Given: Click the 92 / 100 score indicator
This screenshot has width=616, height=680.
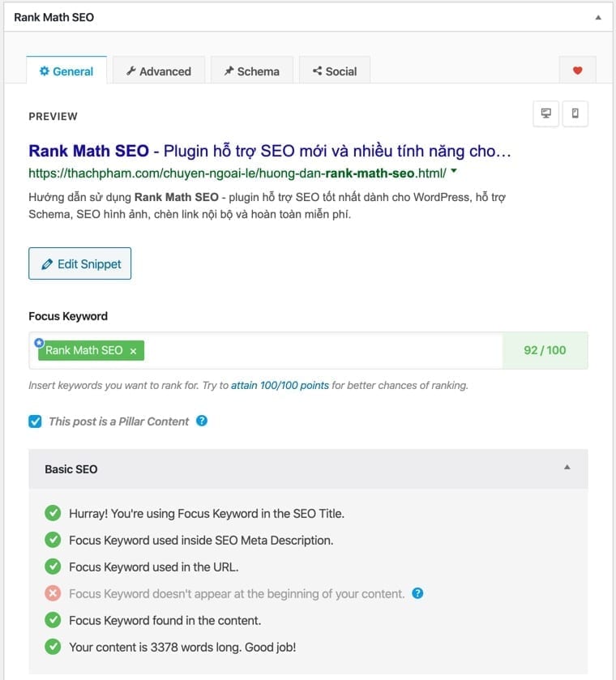Looking at the screenshot, I should pos(545,350).
